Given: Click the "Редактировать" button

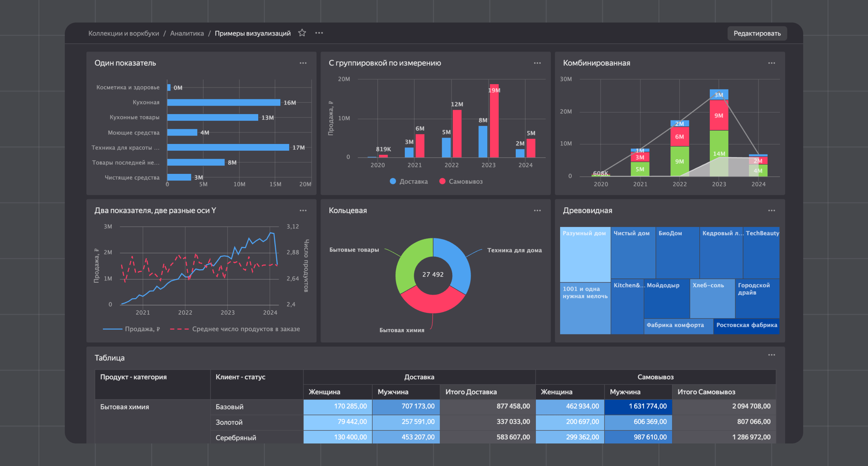Looking at the screenshot, I should point(757,33).
